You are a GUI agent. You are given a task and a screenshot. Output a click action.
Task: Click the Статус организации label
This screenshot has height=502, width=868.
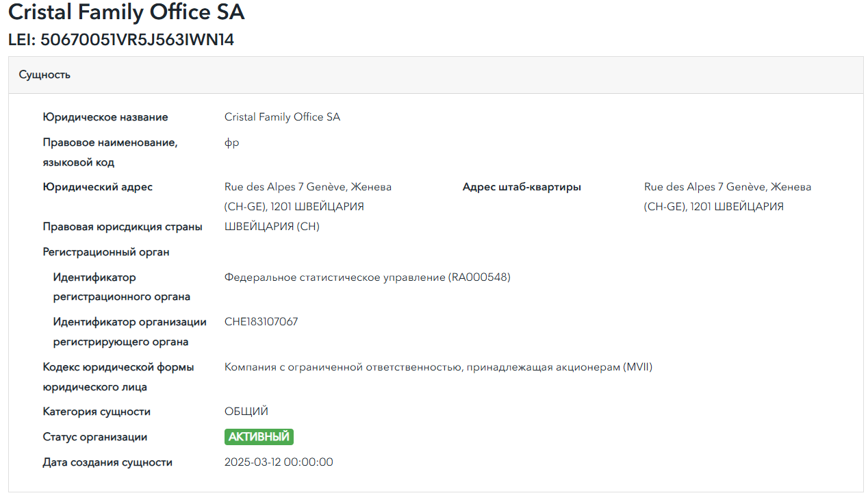(95, 437)
